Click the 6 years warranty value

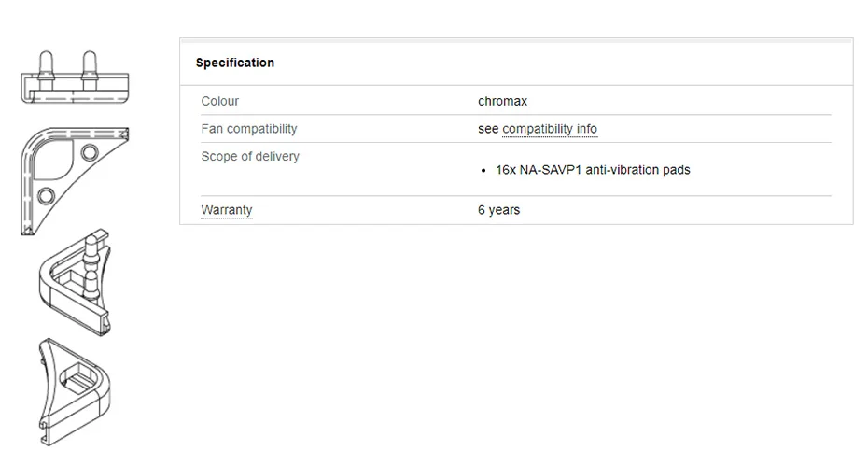498,210
